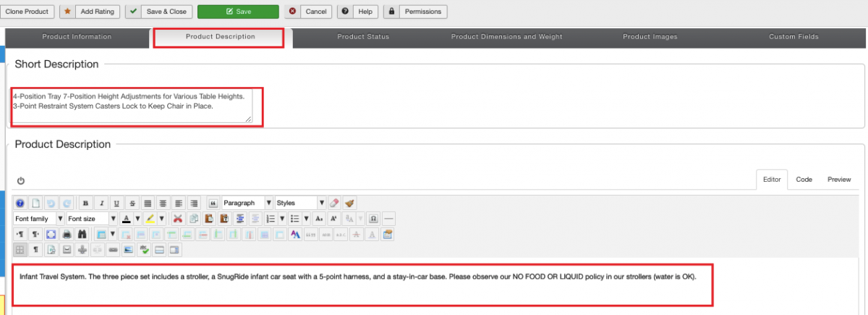868x315 pixels.
Task: Open the editor help icon
Action: pyautogui.click(x=20, y=203)
